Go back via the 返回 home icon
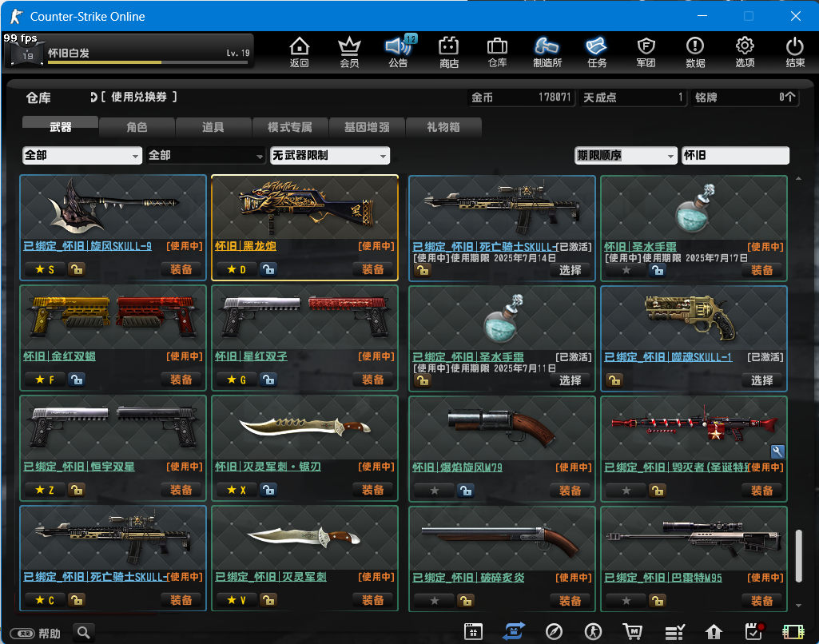This screenshot has height=644, width=819. click(x=300, y=52)
